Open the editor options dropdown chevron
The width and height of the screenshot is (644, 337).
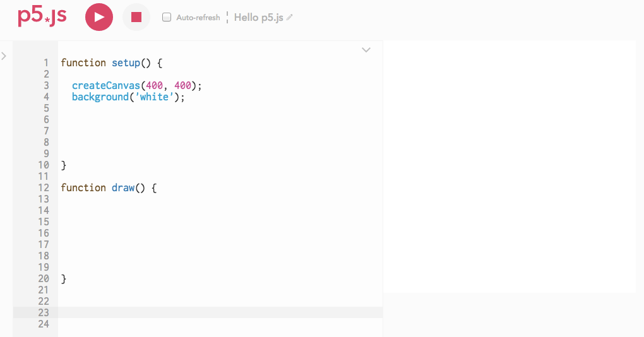pyautogui.click(x=366, y=50)
